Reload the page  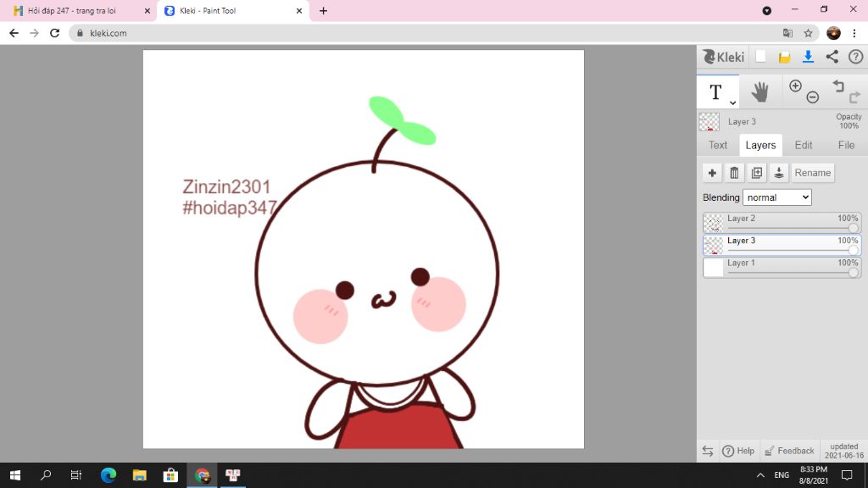point(54,33)
